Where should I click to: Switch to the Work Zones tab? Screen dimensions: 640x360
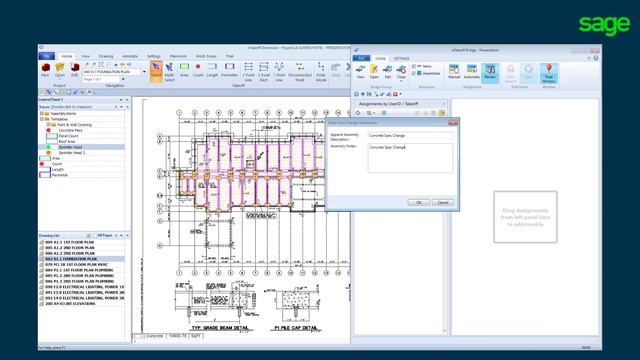(206, 56)
